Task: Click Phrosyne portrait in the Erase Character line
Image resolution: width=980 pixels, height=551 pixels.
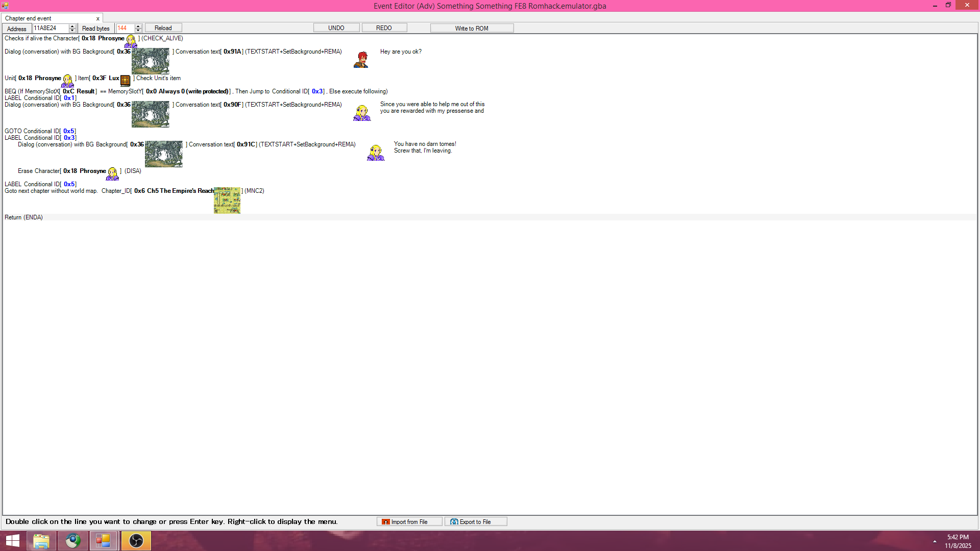Action: point(112,173)
